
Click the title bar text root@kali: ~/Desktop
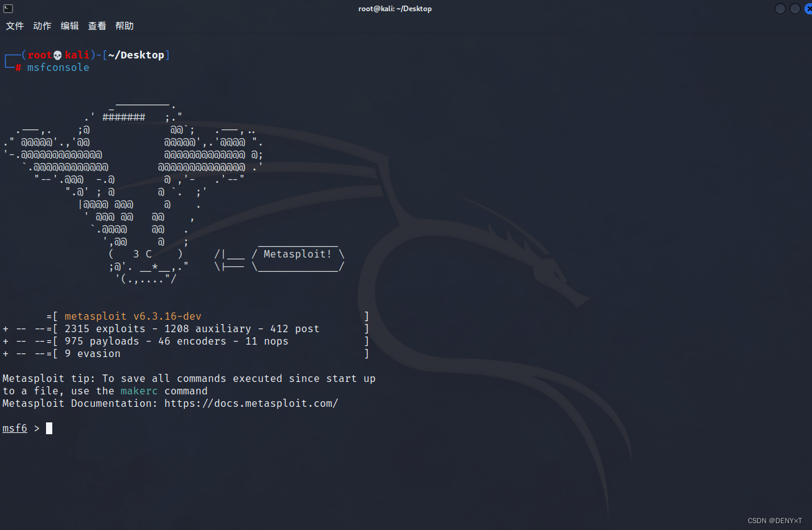coord(395,8)
